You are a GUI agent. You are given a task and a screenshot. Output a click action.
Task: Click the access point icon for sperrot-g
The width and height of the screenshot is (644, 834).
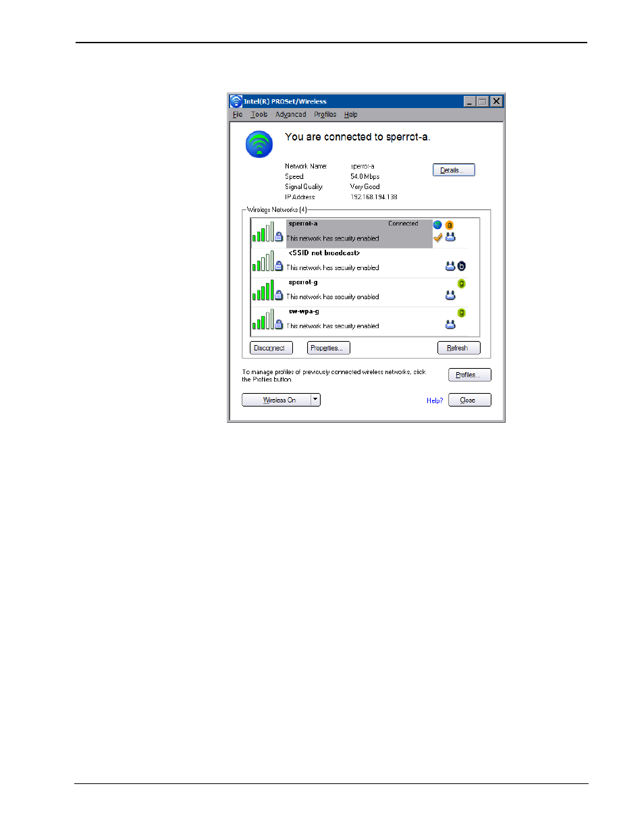pyautogui.click(x=450, y=295)
